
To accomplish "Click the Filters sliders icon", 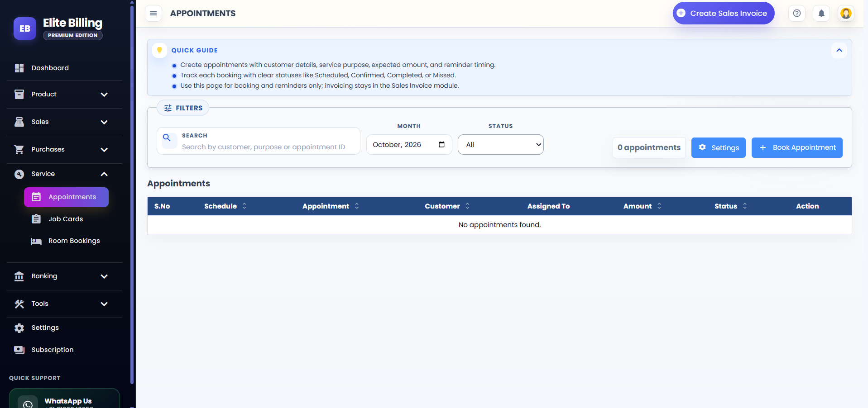I will 168,108.
